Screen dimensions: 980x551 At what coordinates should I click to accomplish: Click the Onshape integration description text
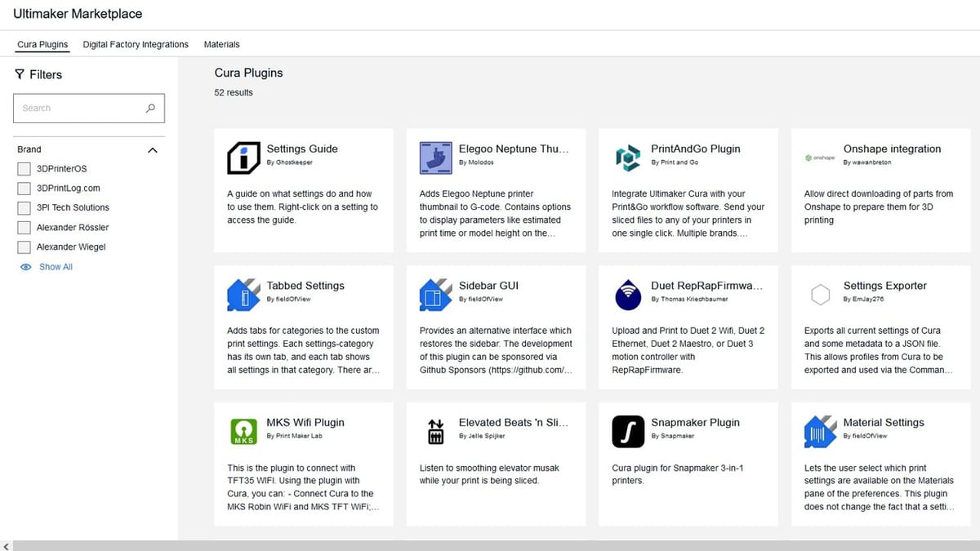click(x=879, y=207)
